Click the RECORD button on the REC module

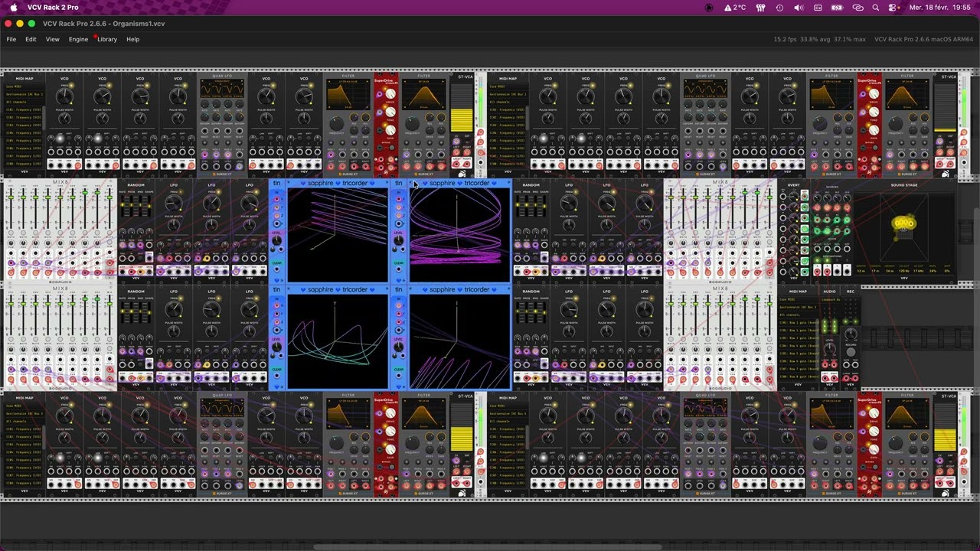click(851, 351)
